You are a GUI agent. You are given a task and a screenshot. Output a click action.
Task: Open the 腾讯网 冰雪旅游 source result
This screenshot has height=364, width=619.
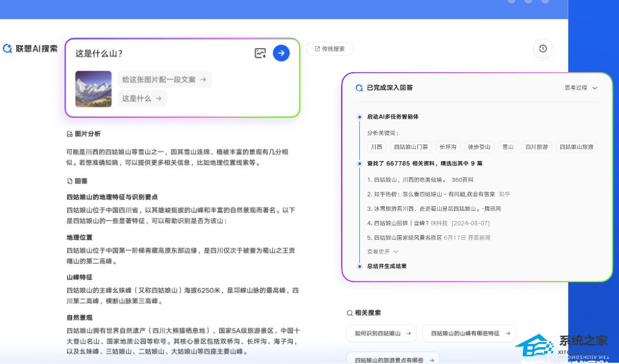pyautogui.click(x=433, y=209)
